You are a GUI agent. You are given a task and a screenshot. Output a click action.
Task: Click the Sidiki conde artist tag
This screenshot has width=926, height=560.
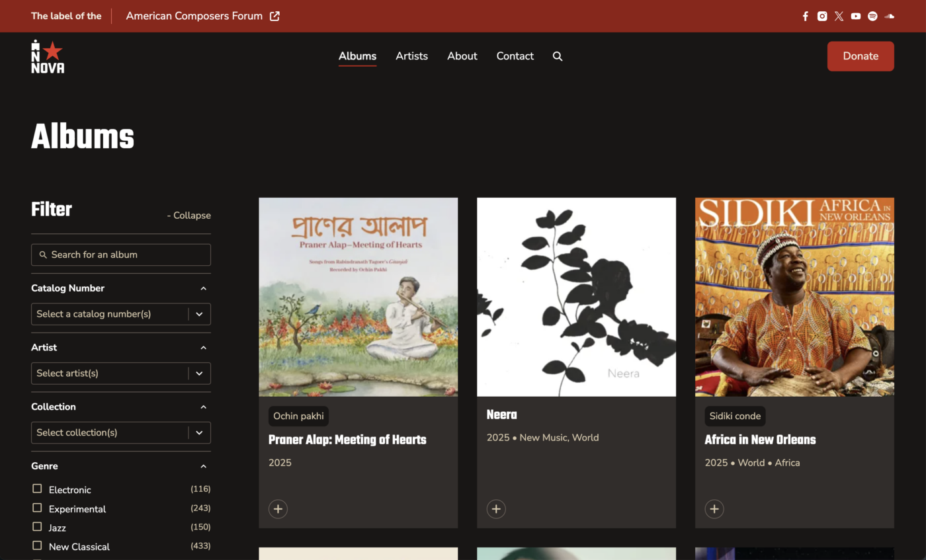pyautogui.click(x=735, y=417)
